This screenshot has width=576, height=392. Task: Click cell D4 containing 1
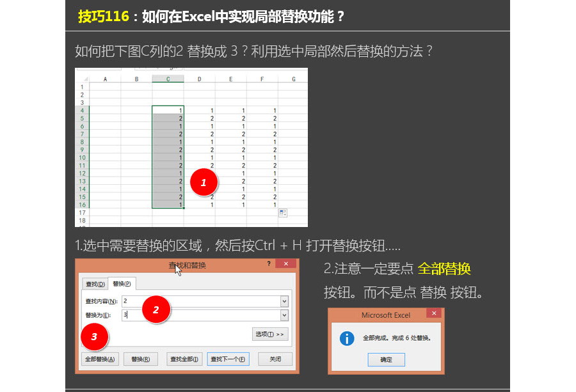[199, 111]
